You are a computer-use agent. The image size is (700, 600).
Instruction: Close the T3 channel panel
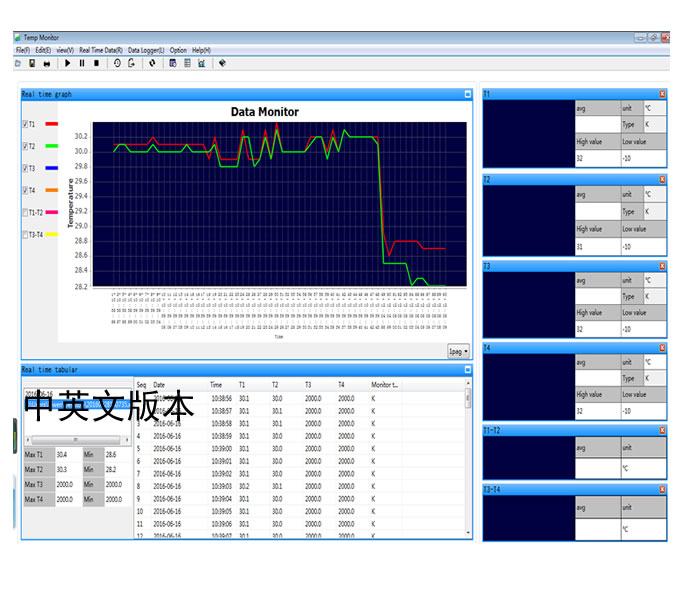pyautogui.click(x=662, y=266)
